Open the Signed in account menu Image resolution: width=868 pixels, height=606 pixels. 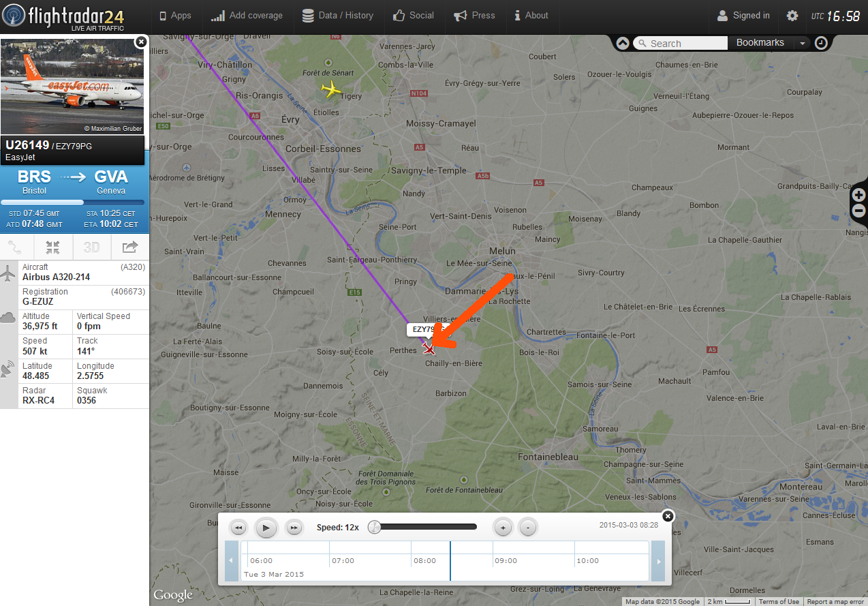[x=743, y=16]
